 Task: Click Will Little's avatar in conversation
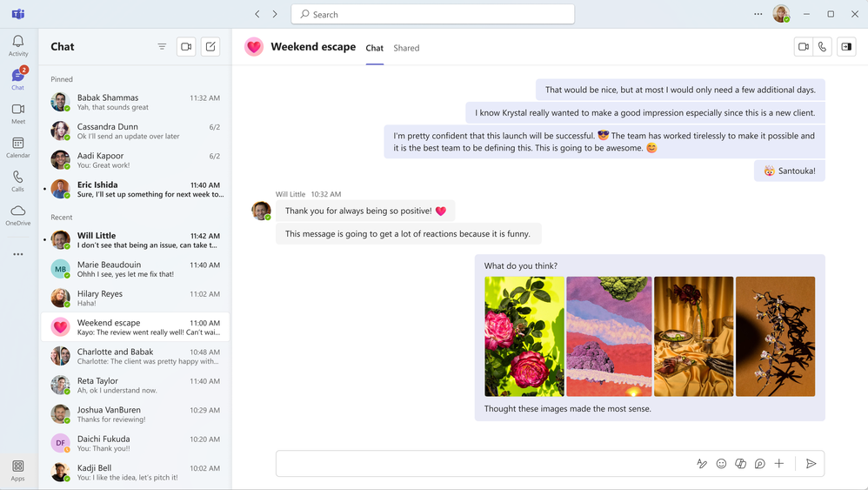coord(261,211)
